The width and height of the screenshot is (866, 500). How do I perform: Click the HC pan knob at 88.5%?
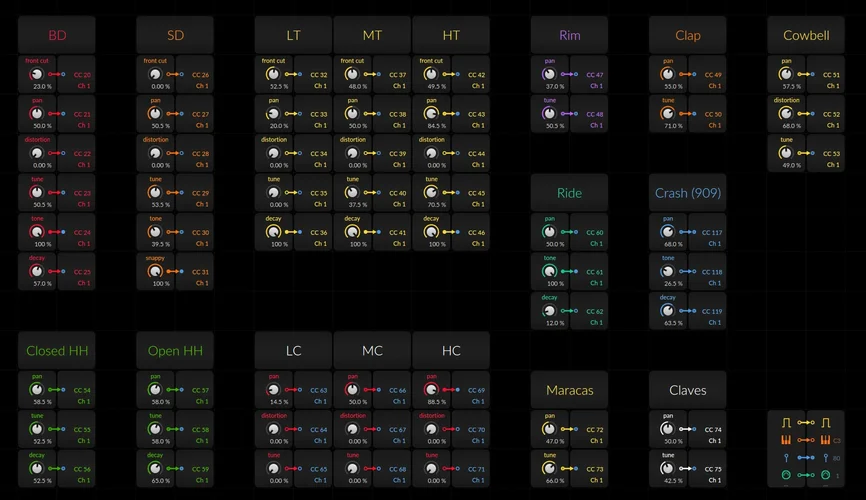[x=431, y=389]
